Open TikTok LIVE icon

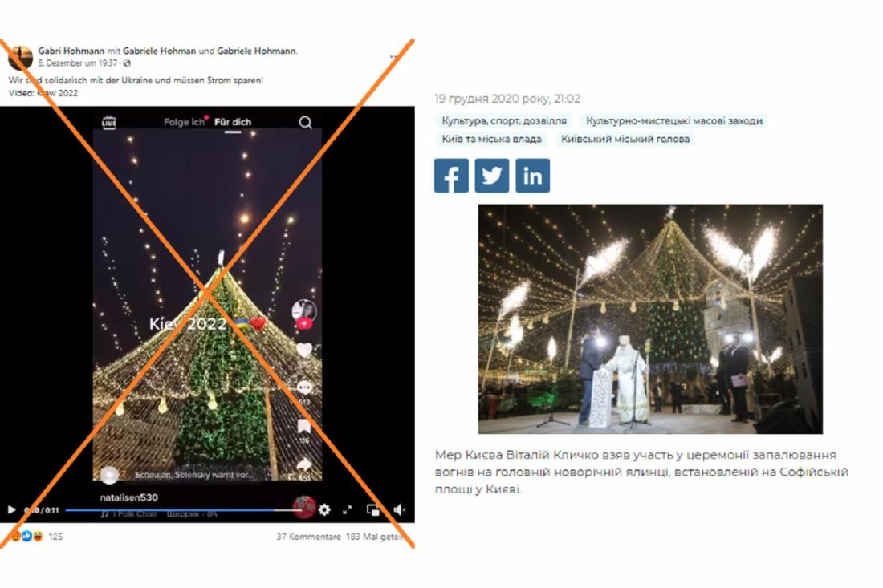pyautogui.click(x=108, y=122)
